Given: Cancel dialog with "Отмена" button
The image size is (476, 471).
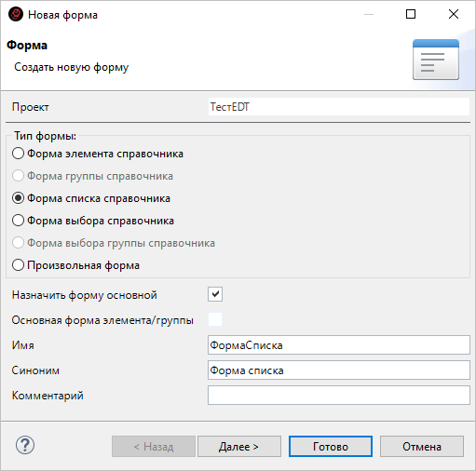Looking at the screenshot, I should pyautogui.click(x=422, y=447).
